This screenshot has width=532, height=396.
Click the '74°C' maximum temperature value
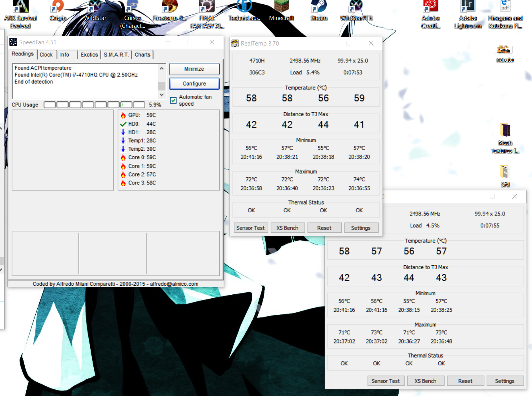pyautogui.click(x=359, y=179)
